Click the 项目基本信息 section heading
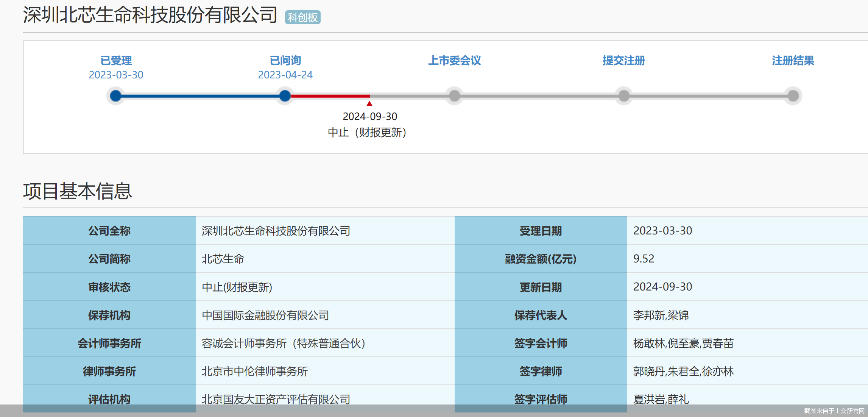 click(x=78, y=191)
